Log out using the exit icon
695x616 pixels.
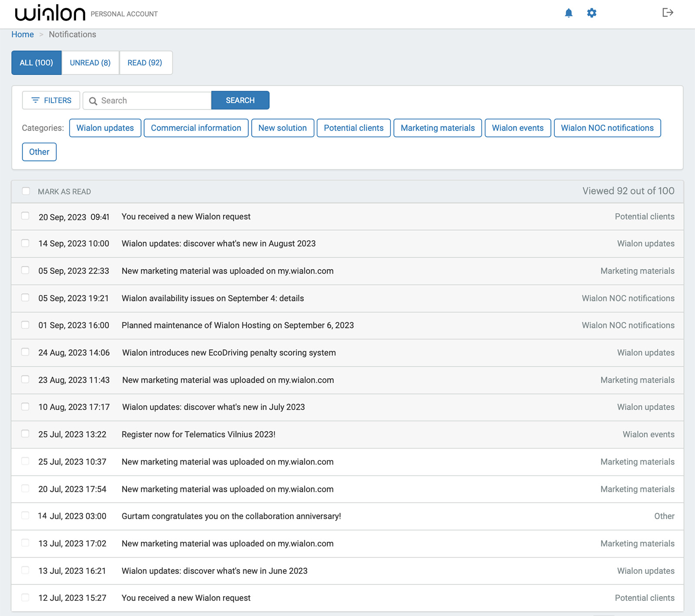[668, 13]
